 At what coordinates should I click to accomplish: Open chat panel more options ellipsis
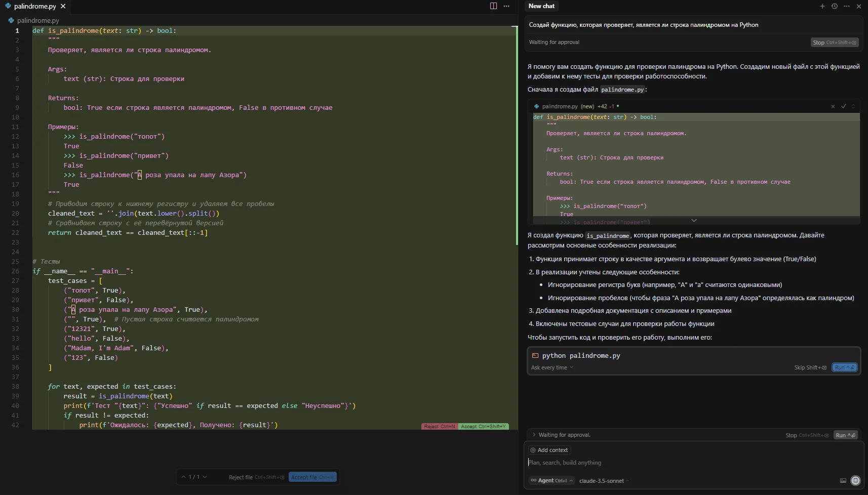[847, 6]
